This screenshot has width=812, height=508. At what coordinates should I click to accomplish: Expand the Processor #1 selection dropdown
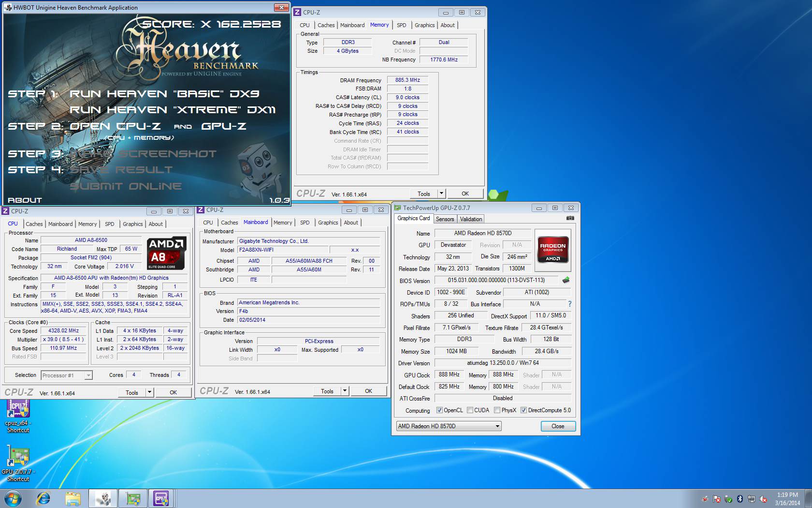(88, 375)
